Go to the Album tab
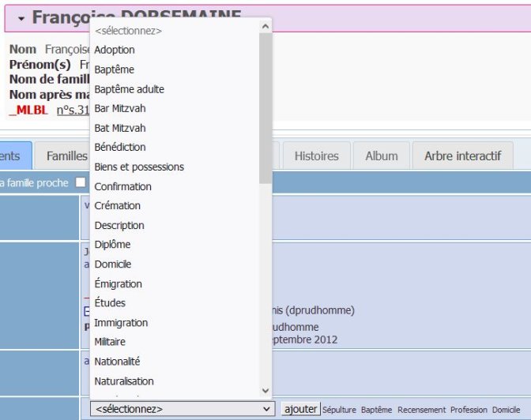 (x=381, y=156)
